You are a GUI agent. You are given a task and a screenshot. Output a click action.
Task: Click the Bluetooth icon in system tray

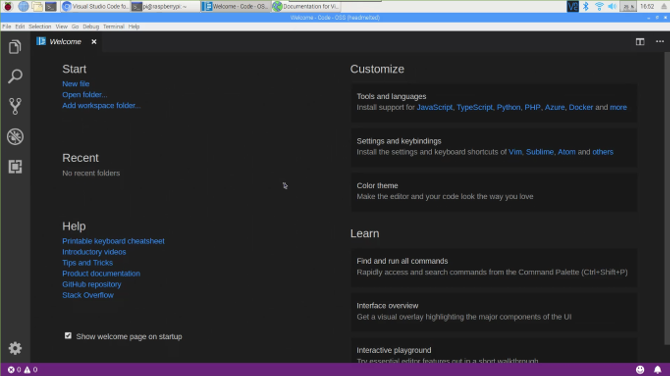click(x=586, y=6)
